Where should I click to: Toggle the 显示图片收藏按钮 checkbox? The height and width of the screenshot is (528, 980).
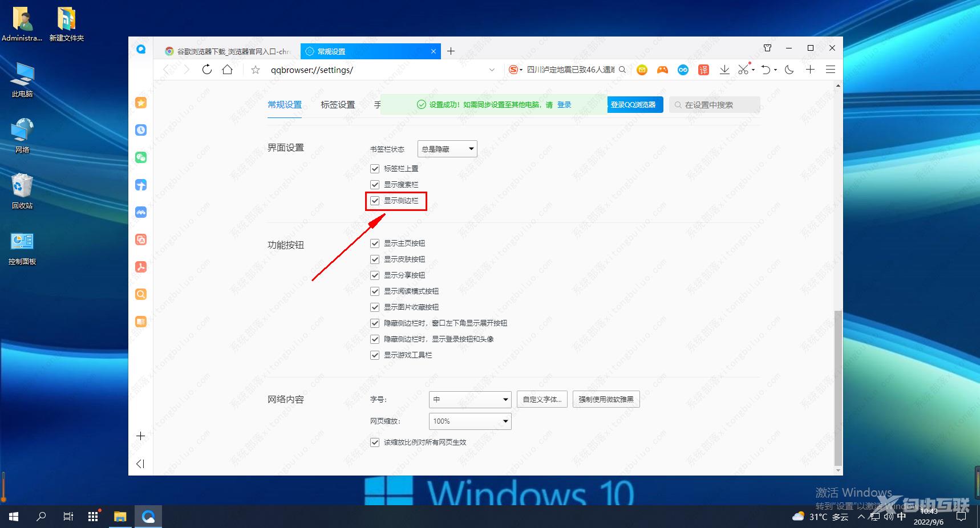pos(375,307)
